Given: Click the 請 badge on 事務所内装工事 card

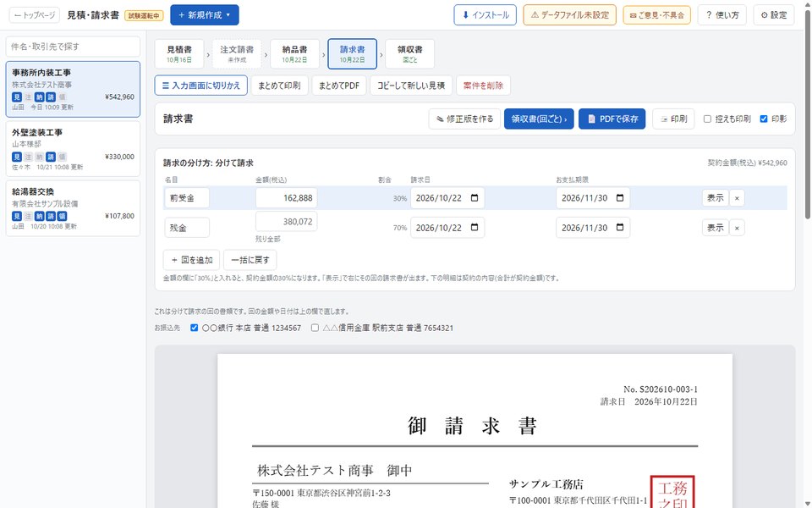Looking at the screenshot, I should [51, 97].
